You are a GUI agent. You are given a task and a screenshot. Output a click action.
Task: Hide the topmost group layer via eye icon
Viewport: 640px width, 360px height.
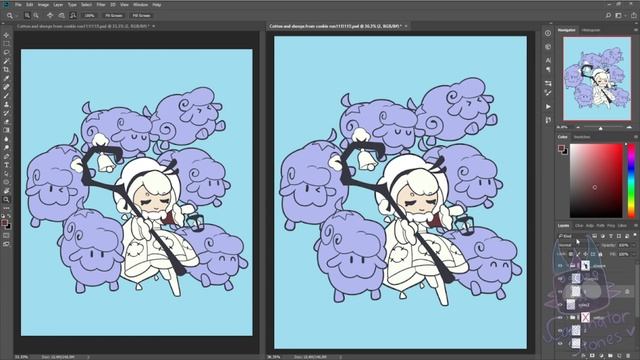561,266
